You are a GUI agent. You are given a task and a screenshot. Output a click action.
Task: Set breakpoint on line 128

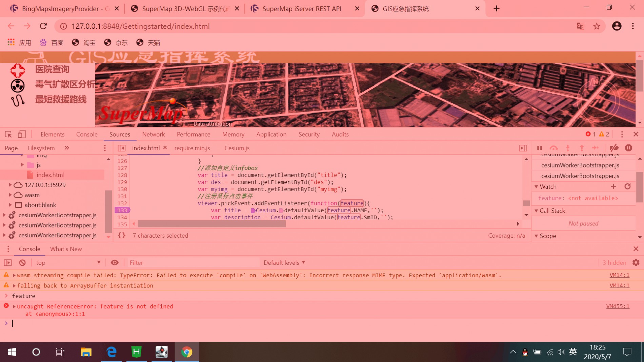pos(122,175)
